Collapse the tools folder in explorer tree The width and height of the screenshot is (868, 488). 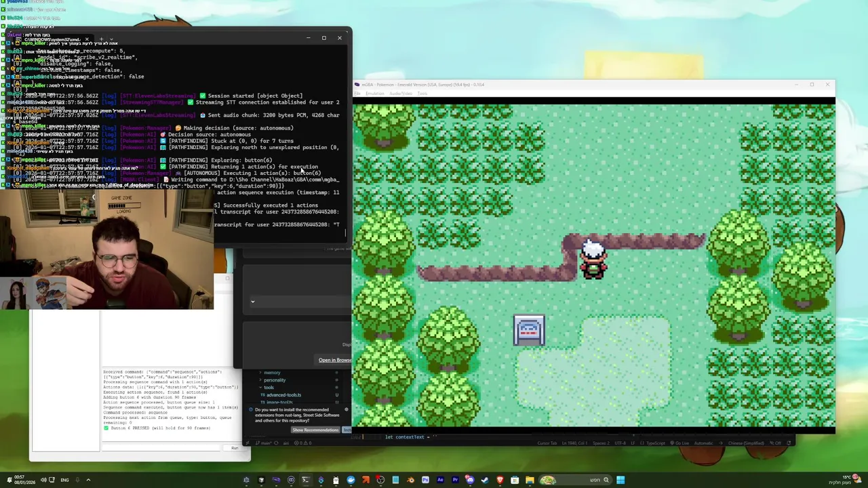click(269, 388)
